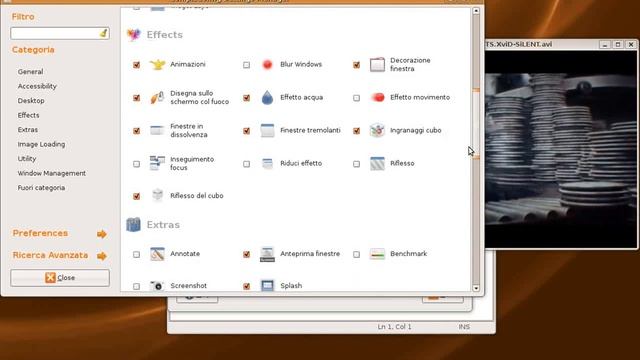This screenshot has width=640, height=360.
Task: Maximize the video player window
Action: (x=618, y=44)
